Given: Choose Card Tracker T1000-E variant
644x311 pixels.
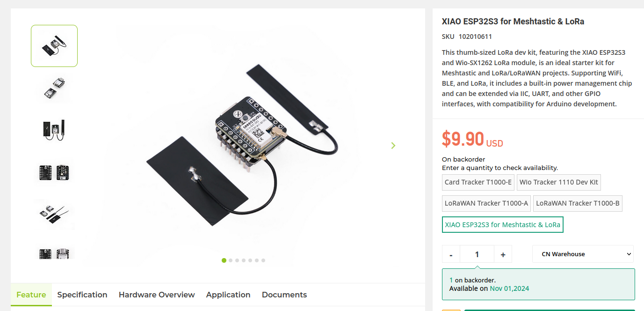Looking at the screenshot, I should tap(478, 182).
